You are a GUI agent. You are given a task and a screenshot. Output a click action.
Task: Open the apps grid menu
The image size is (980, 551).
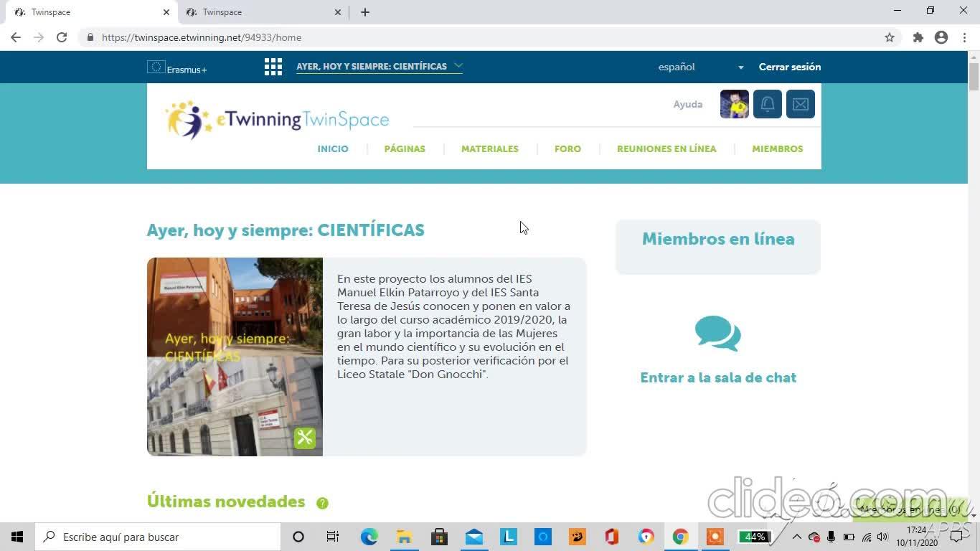tap(273, 67)
